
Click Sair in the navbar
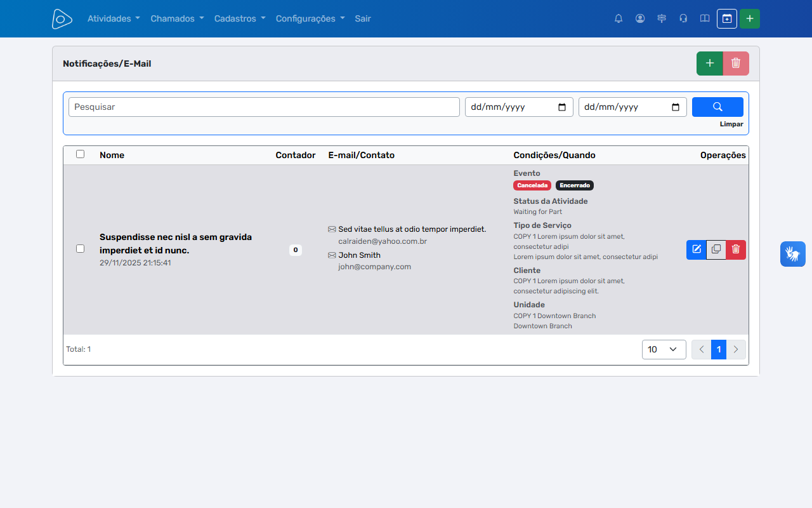coord(363,18)
